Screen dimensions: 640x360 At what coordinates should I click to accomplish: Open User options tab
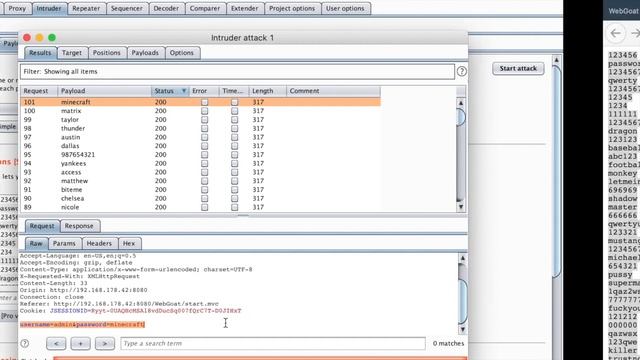click(x=345, y=9)
